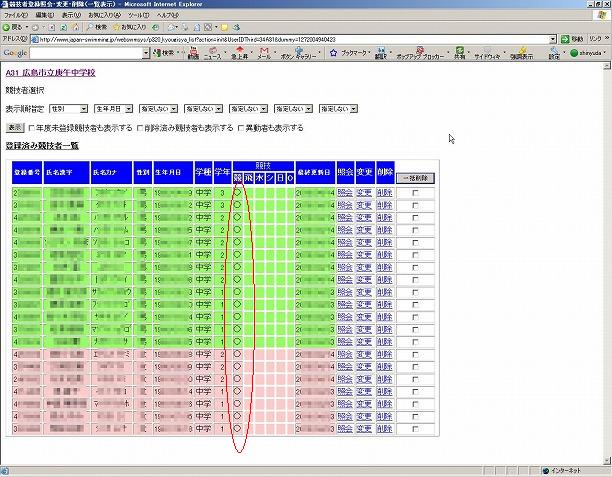
Task: Click the Print icon
Action: pyautogui.click(x=185, y=27)
